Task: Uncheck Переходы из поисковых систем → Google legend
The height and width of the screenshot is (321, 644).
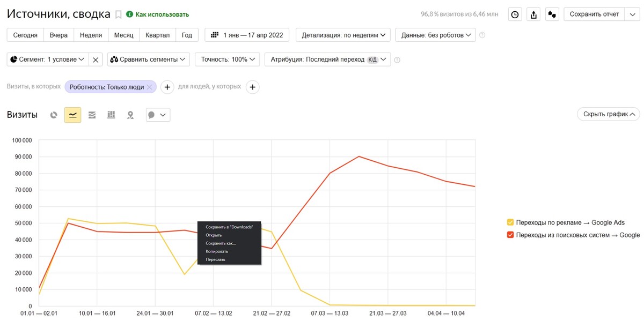Action: pos(510,235)
